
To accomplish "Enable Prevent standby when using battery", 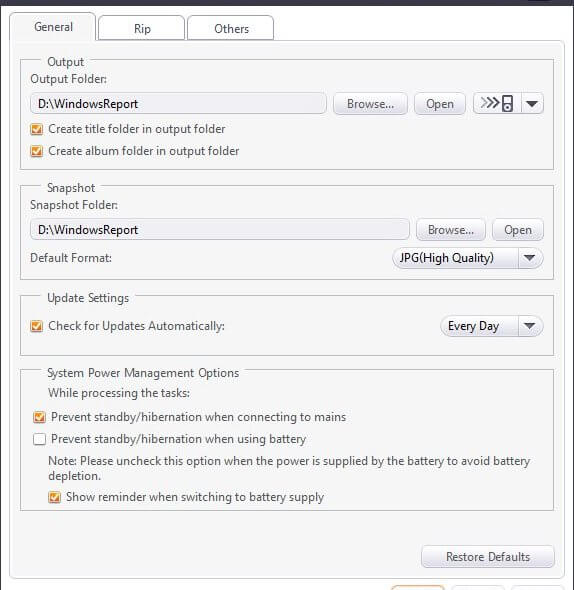I will click(x=39, y=439).
